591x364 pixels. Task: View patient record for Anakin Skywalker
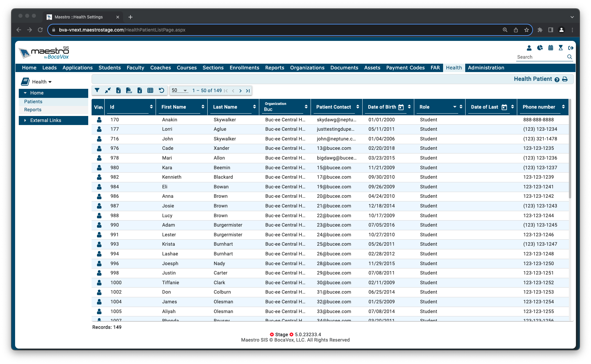click(99, 120)
